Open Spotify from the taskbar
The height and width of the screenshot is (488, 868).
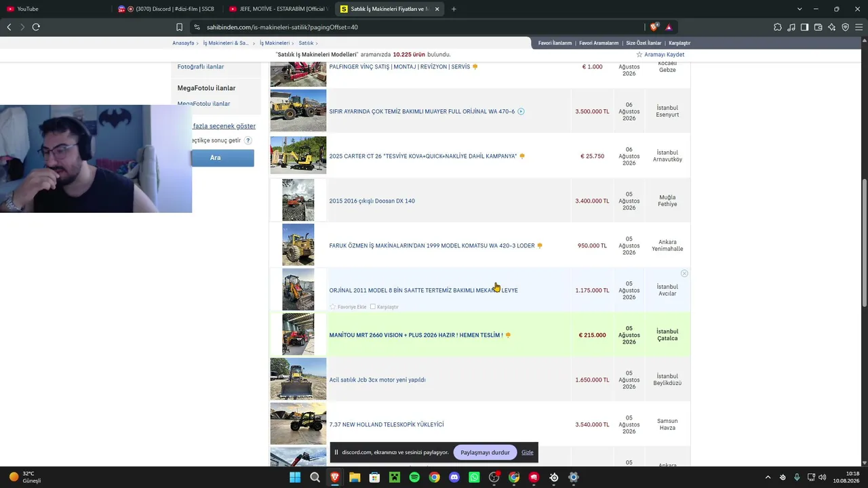[x=414, y=477]
